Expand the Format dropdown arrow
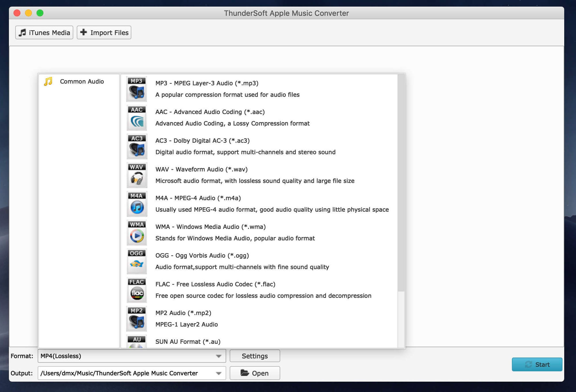The height and width of the screenshot is (392, 576). [219, 356]
